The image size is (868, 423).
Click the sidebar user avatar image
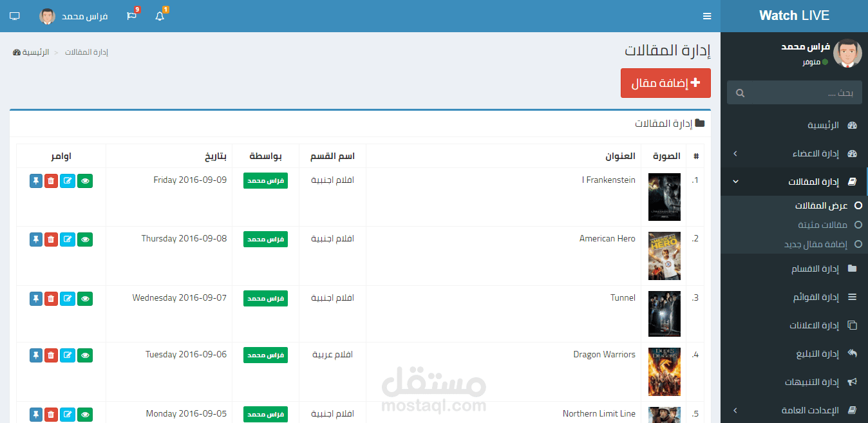click(x=847, y=53)
